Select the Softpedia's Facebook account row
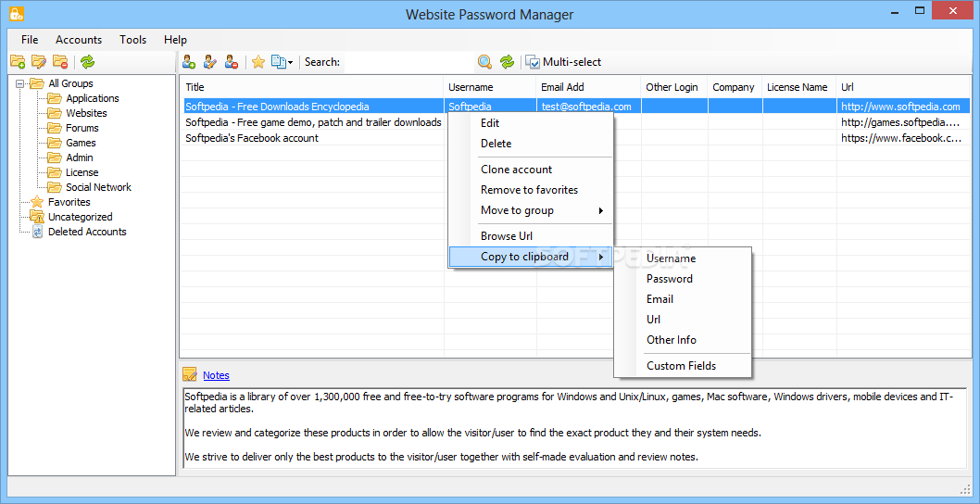The width and height of the screenshot is (980, 504). pos(252,138)
